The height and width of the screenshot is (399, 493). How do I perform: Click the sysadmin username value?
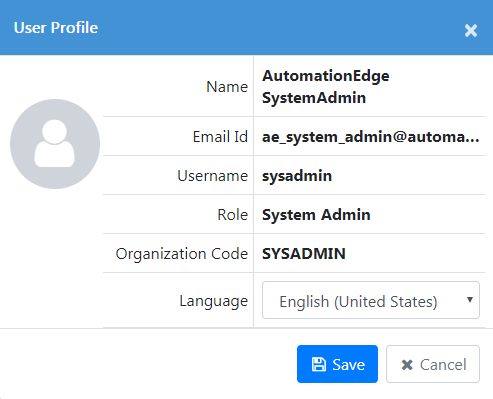[297, 176]
